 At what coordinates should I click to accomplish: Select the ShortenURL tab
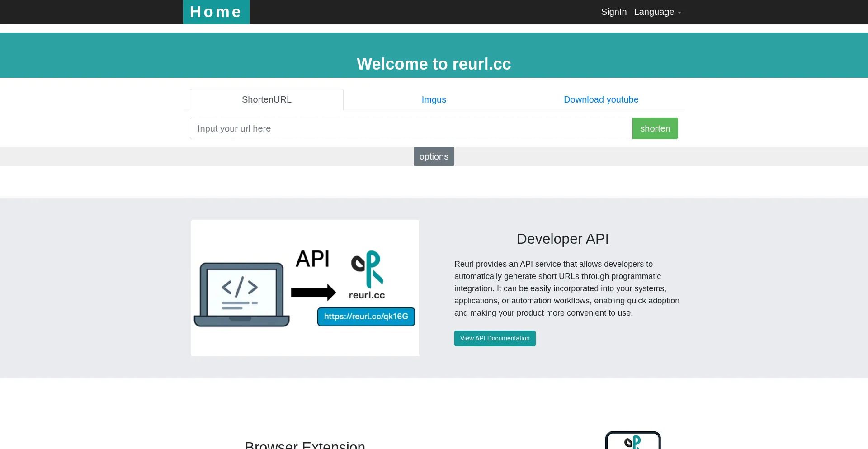pos(267,99)
